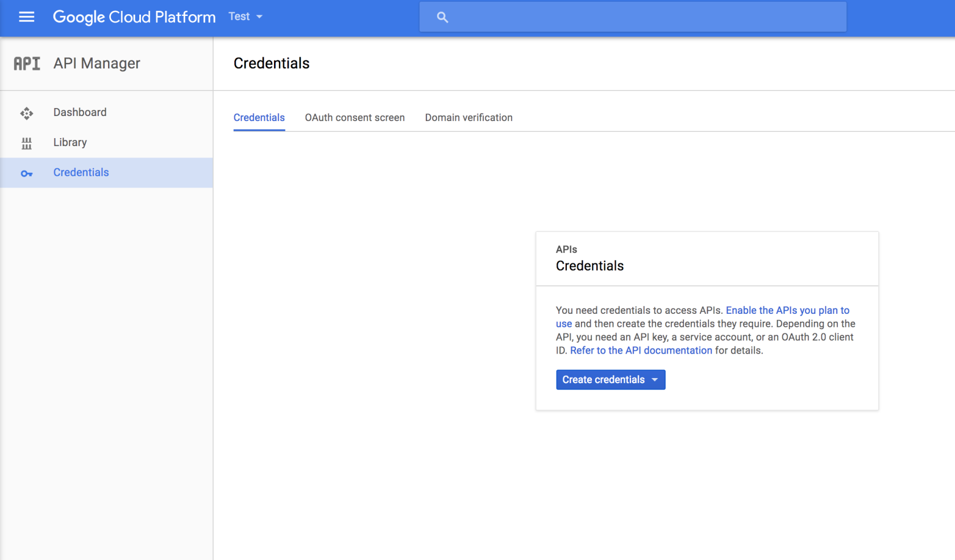This screenshot has width=955, height=560.
Task: Follow the Enable the APIs link
Action: (787, 310)
